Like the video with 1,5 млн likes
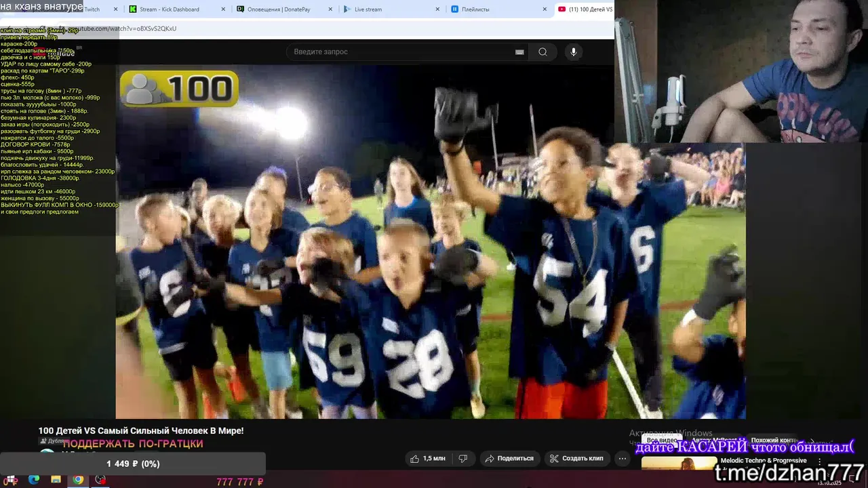The width and height of the screenshot is (868, 488). click(x=428, y=458)
